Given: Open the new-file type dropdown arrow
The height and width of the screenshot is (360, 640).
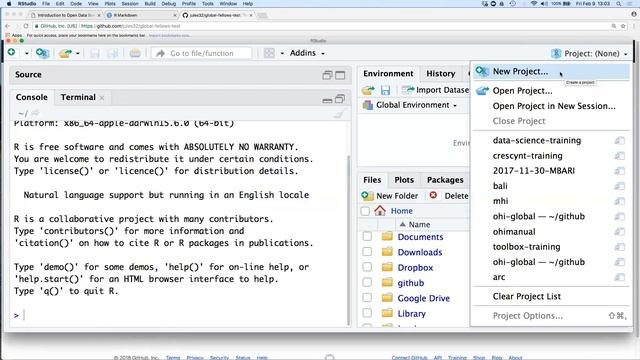Looking at the screenshot, I should coord(27,53).
